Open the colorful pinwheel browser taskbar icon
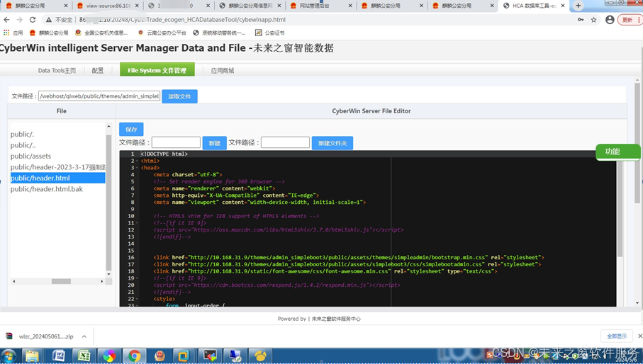The image size is (643, 364). point(109,356)
